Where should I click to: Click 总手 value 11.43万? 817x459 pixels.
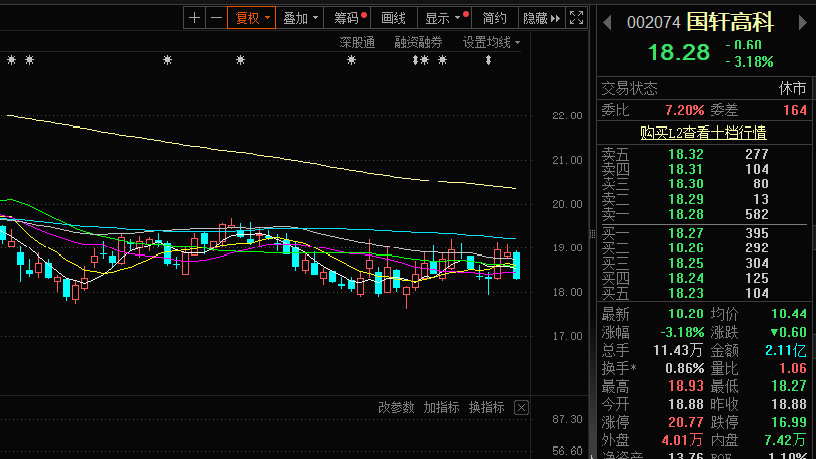click(678, 351)
